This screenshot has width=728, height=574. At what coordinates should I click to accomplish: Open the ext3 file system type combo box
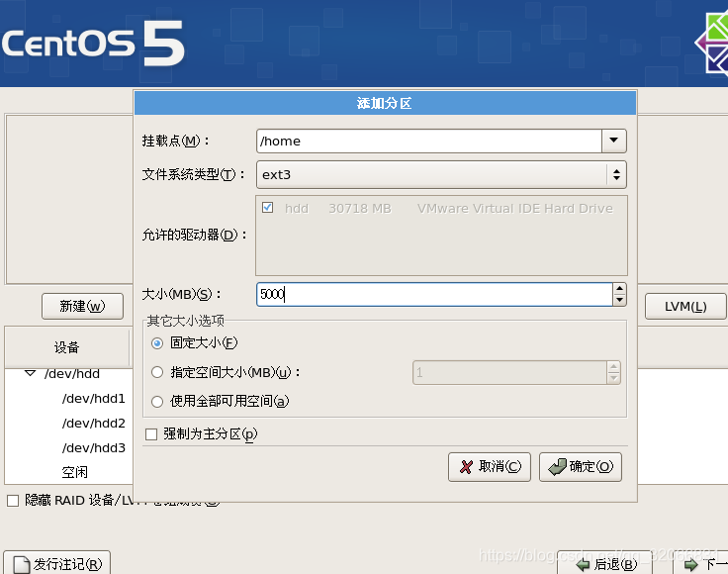tap(441, 174)
